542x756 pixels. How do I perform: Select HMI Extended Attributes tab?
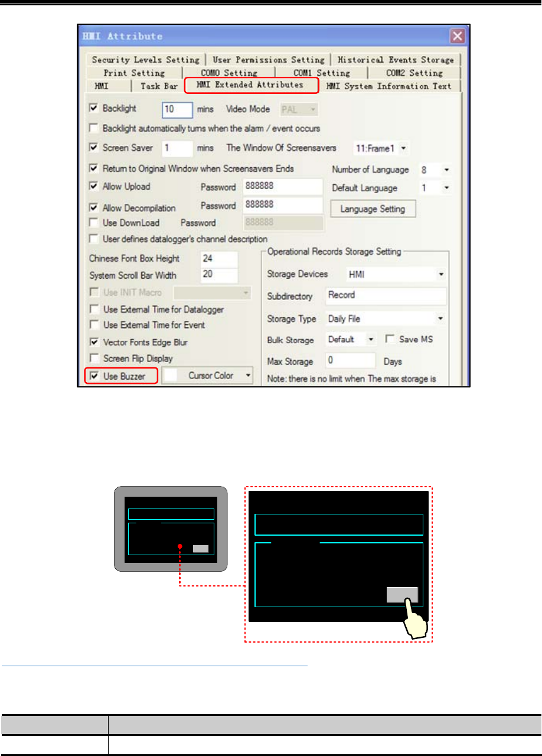(250, 85)
